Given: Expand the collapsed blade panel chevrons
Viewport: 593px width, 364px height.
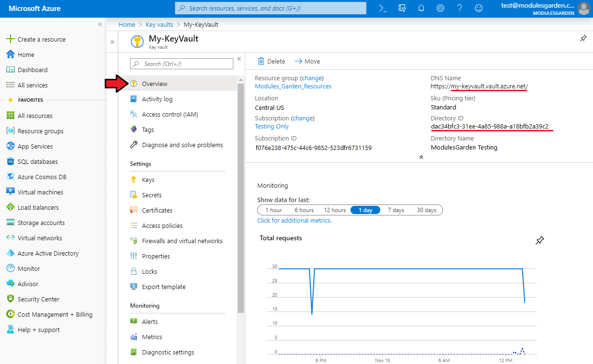Looking at the screenshot, I should point(112,42).
